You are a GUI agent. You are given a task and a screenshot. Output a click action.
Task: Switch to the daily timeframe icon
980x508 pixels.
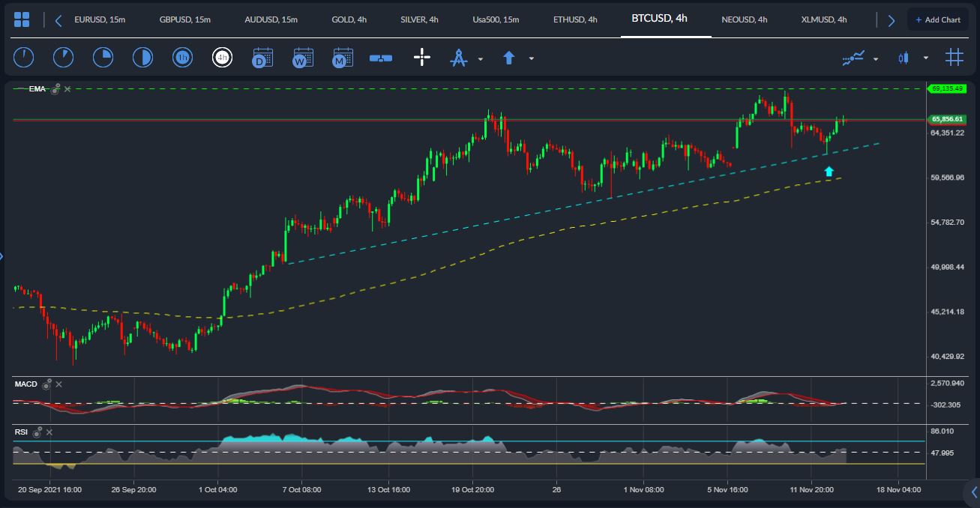(x=263, y=57)
